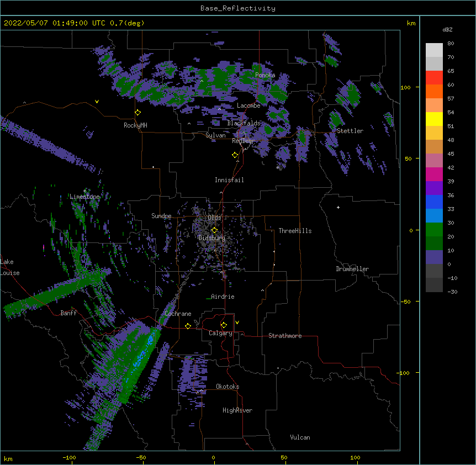Select the yellow diamond marker at Olds
476x465 pixels.
coord(214,230)
